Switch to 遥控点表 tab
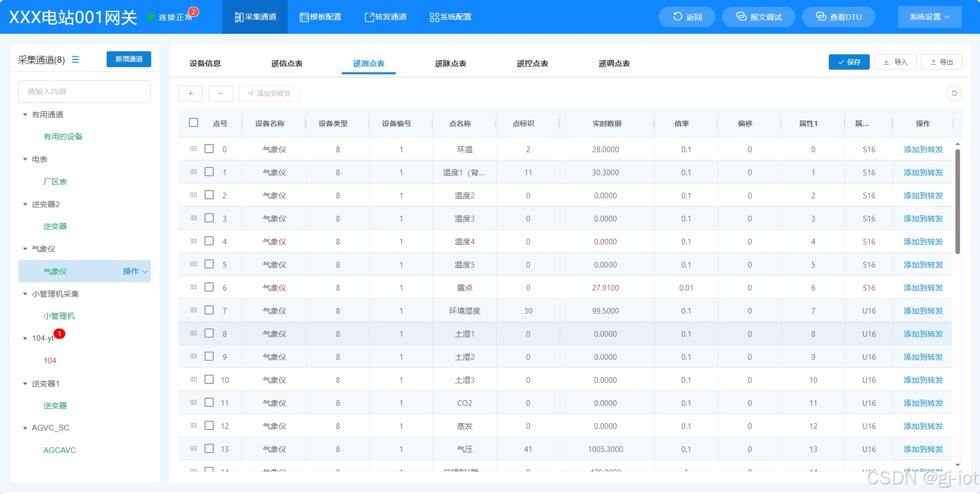 (533, 64)
